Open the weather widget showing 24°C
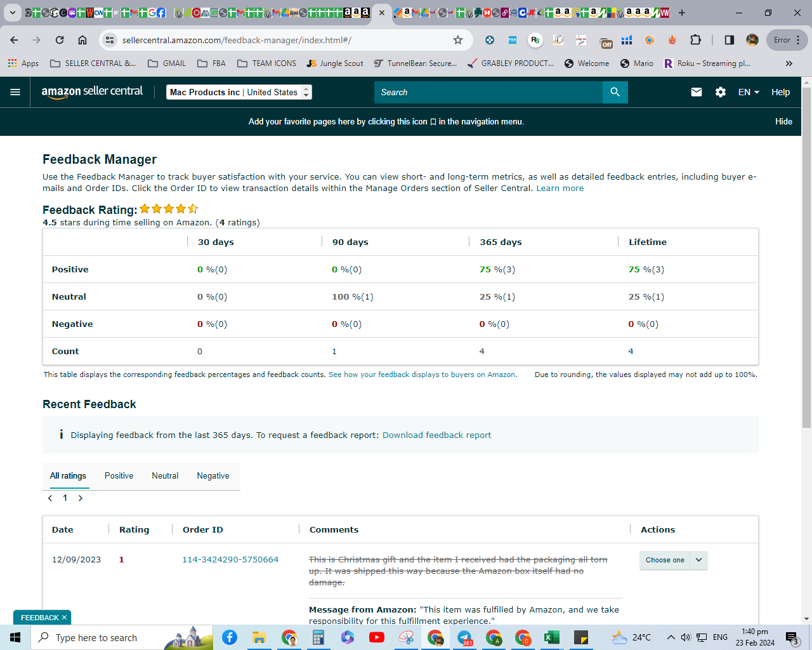 [x=632, y=637]
